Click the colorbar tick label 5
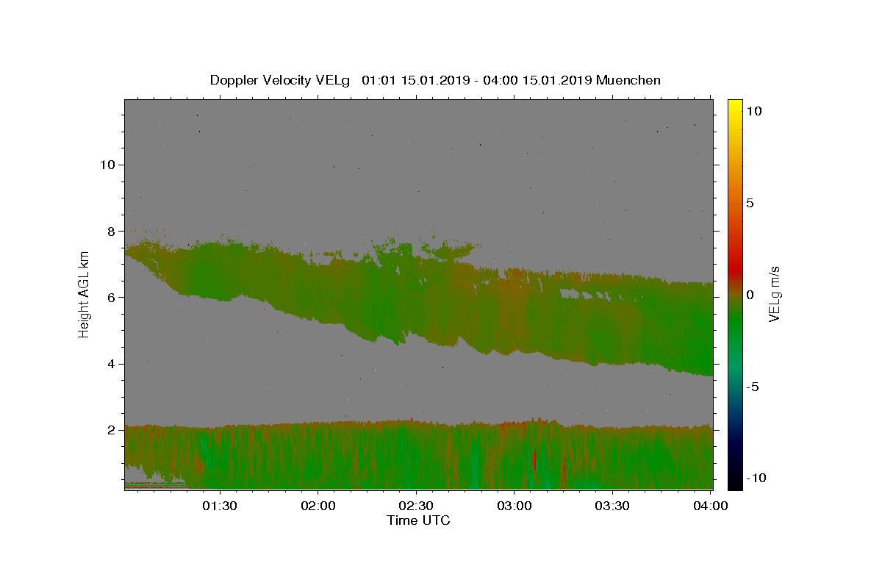 click(x=750, y=203)
